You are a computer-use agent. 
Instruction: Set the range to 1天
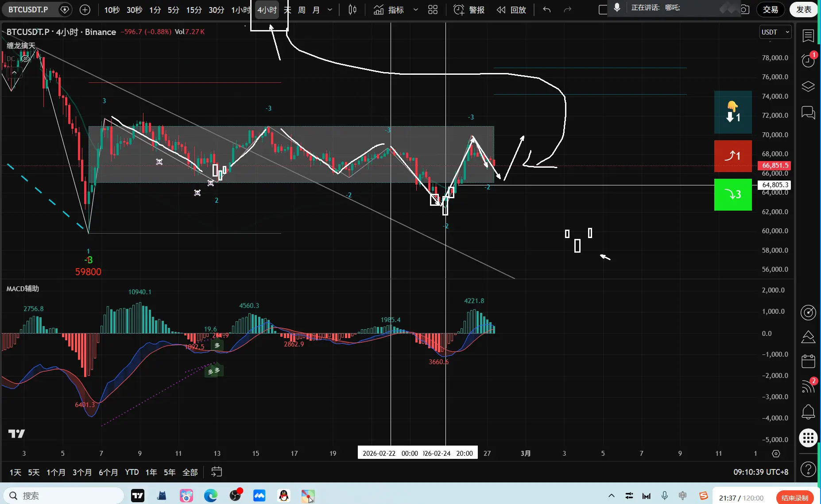point(15,472)
